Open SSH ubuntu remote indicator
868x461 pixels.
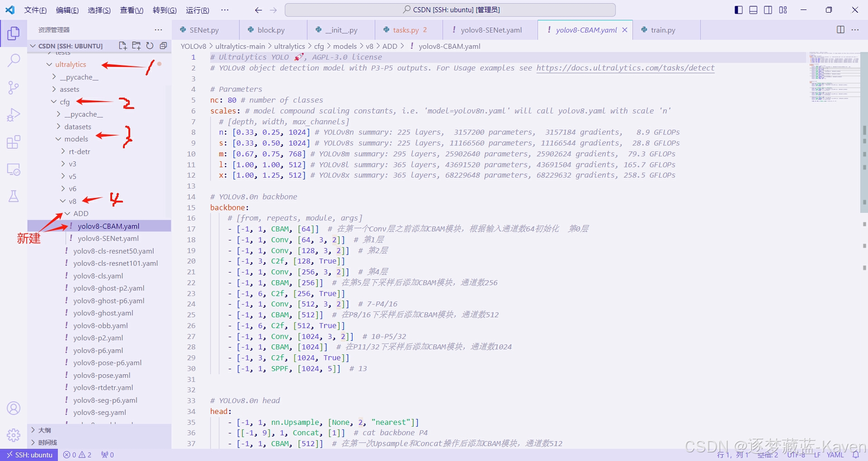29,455
